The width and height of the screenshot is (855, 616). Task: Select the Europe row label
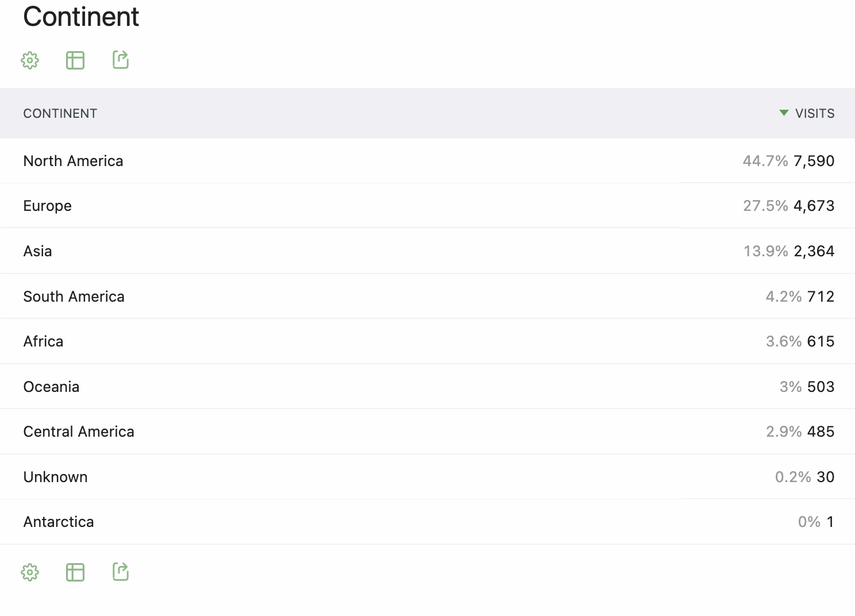(48, 206)
